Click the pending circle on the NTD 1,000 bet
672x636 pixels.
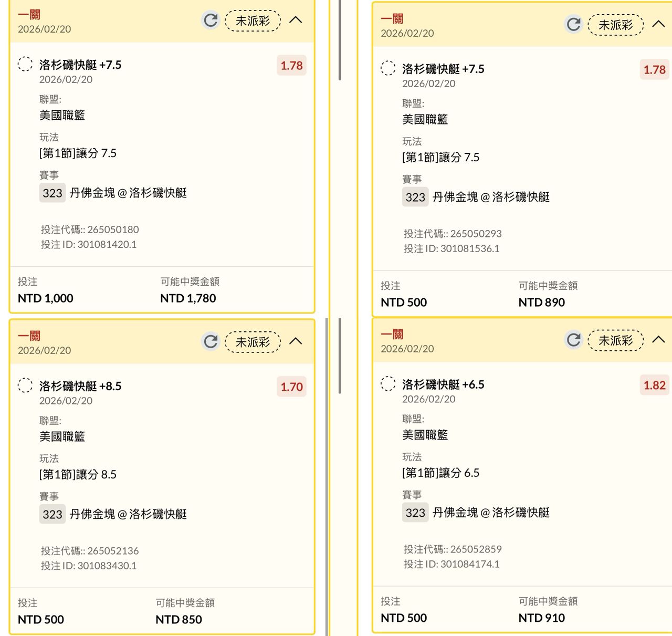click(x=25, y=64)
